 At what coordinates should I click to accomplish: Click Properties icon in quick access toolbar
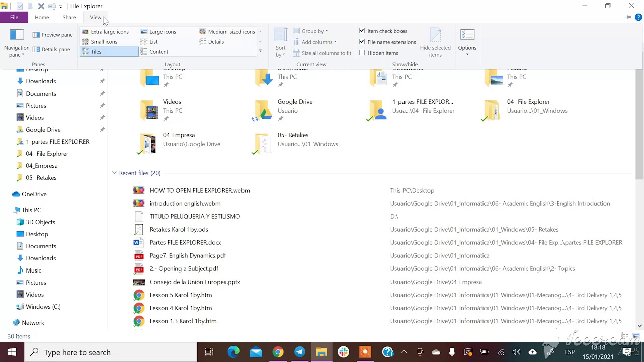(x=19, y=6)
